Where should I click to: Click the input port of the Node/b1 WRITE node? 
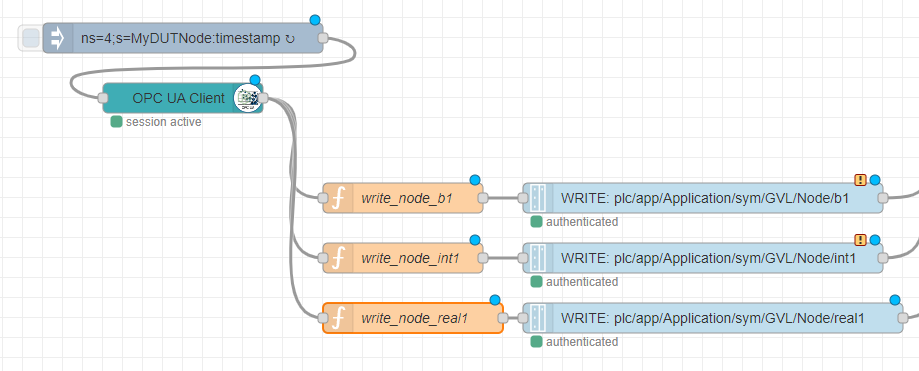tap(523, 198)
